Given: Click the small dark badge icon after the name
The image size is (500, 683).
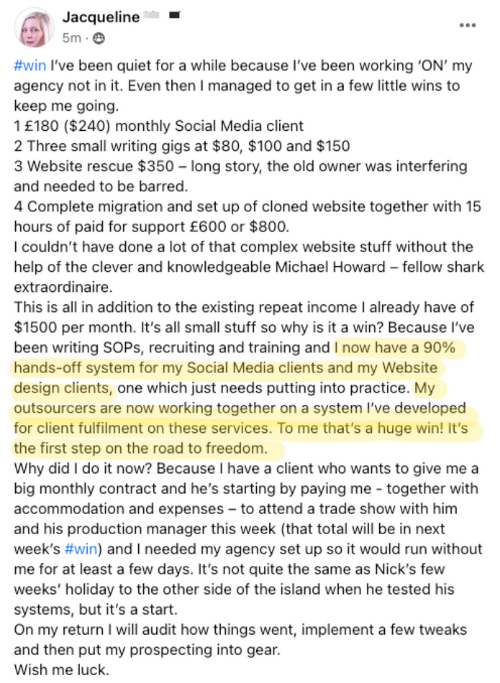Looking at the screenshot, I should [175, 16].
